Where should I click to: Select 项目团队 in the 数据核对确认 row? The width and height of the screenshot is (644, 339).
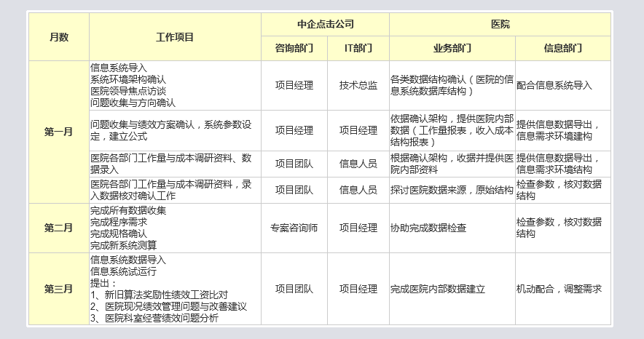tap(294, 190)
